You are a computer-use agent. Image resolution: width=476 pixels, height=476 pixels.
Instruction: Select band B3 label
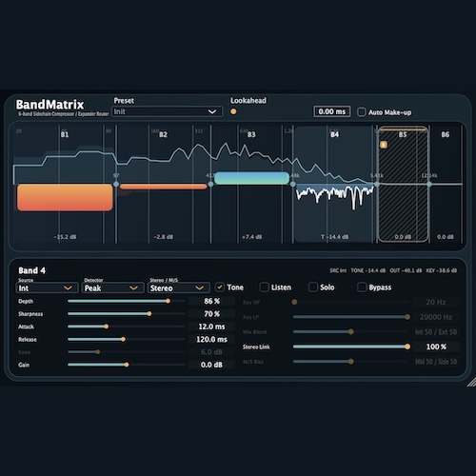(251, 134)
